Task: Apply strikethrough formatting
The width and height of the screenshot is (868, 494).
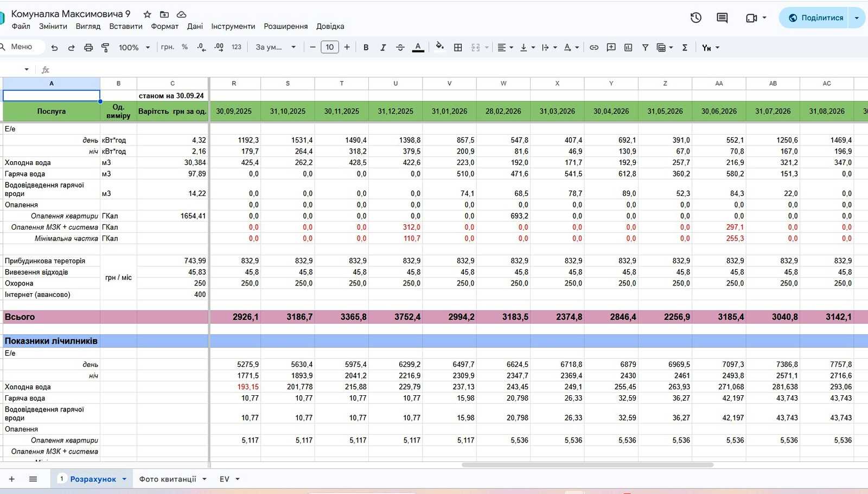Action: pos(400,48)
